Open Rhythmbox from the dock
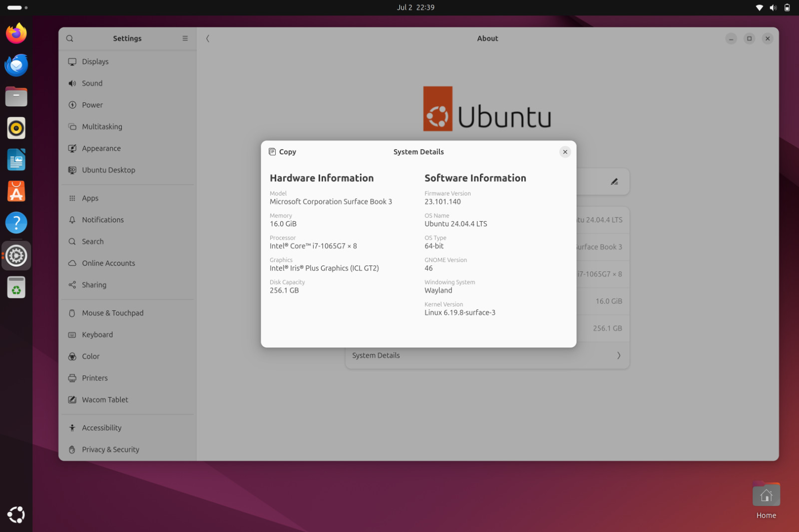 (16, 128)
